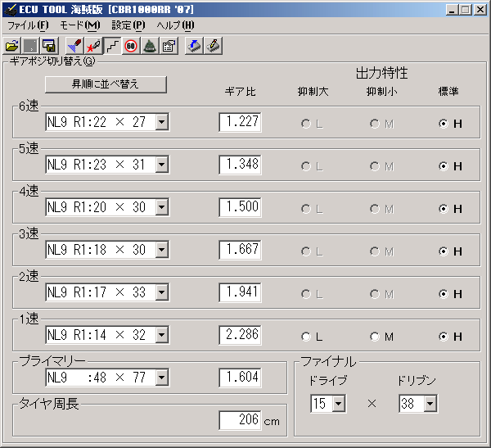Open the fuel injection spray mode icon
This screenshot has height=448, width=491.
pos(74,46)
